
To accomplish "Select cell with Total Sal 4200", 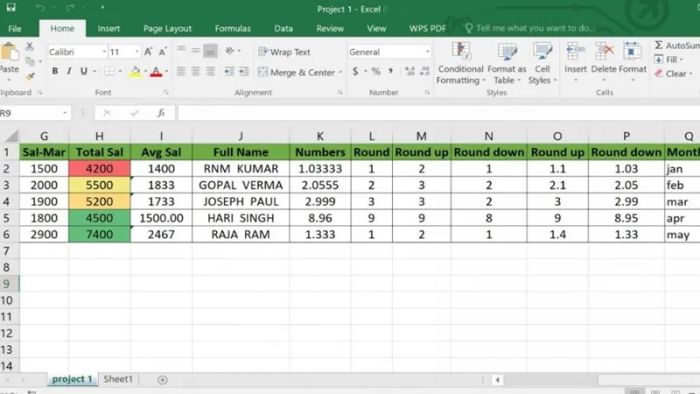I will point(99,169).
